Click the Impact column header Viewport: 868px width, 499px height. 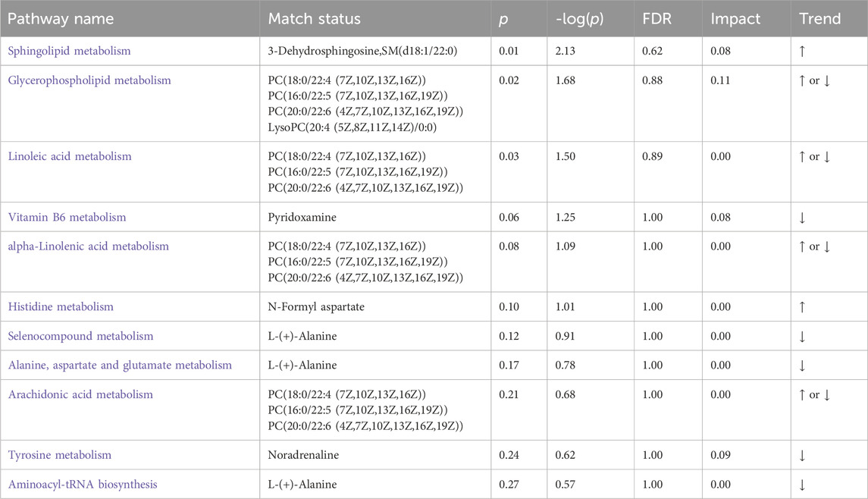point(735,20)
